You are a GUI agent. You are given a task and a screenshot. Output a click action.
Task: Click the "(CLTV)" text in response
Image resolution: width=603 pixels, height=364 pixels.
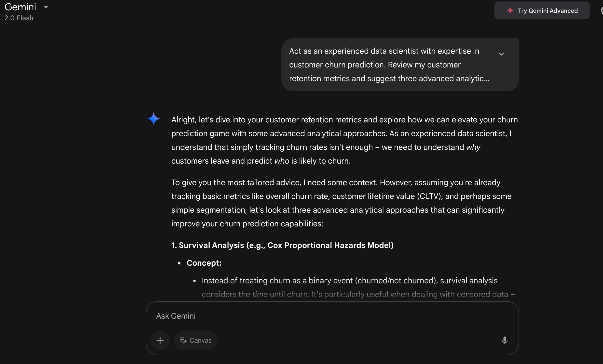click(430, 196)
